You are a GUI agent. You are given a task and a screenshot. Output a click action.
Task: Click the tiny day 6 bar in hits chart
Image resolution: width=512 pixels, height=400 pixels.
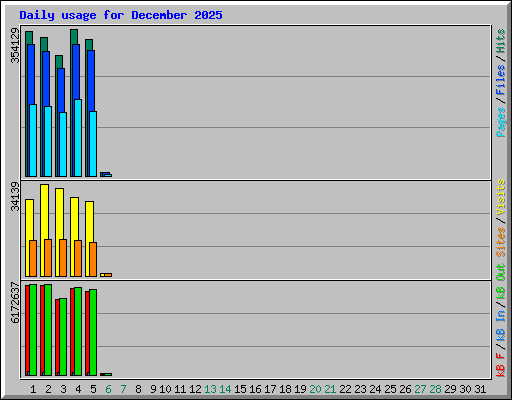106,174
